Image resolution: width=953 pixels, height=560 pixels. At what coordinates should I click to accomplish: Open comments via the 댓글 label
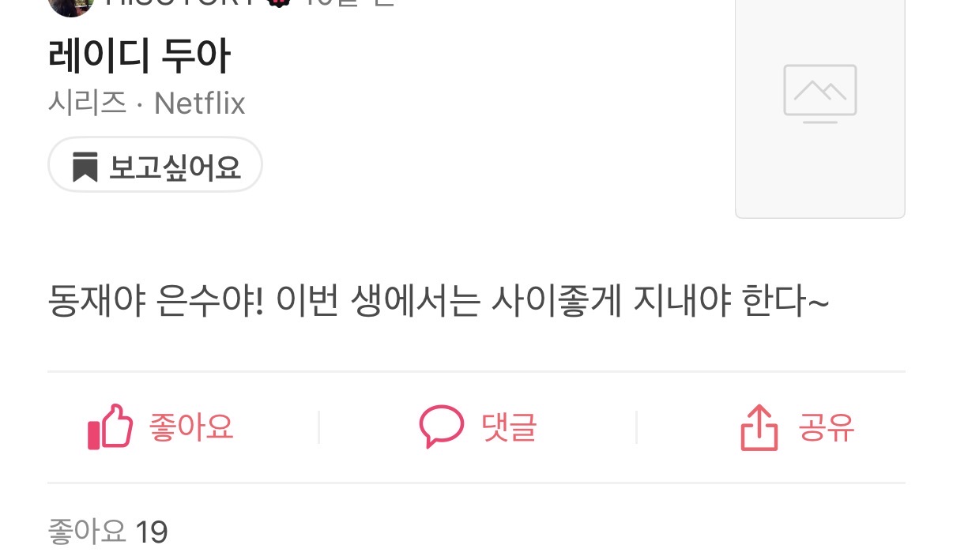click(509, 427)
